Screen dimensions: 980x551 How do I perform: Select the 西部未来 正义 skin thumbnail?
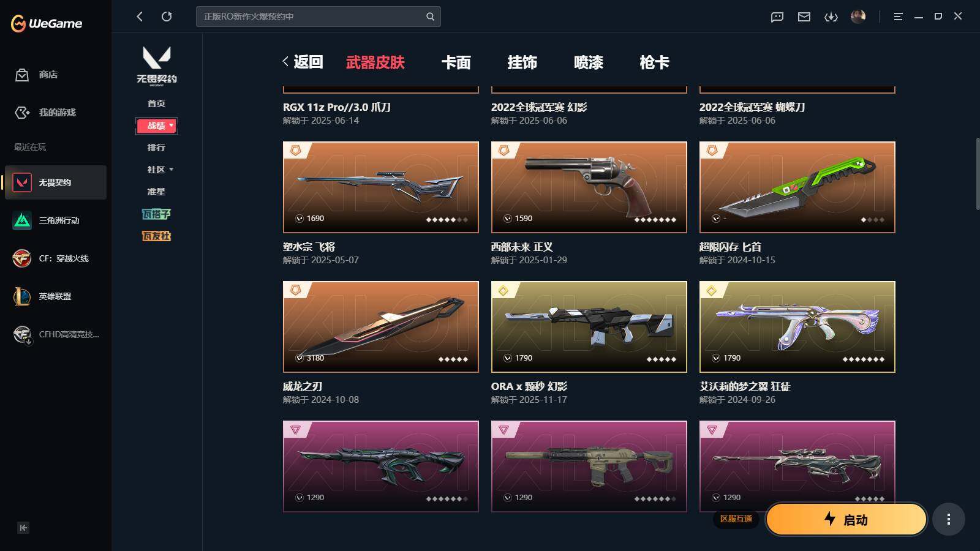pos(589,187)
